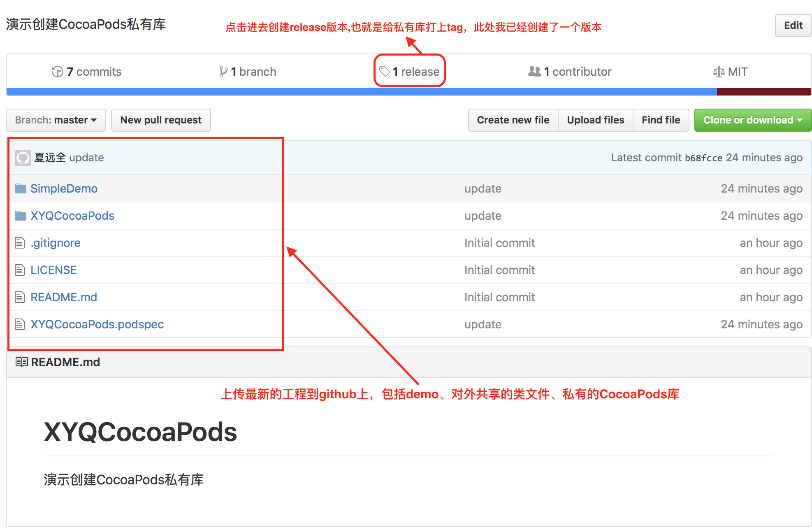Open 'update' commit message for SimpleDemo
The image size is (812, 530).
pos(483,188)
